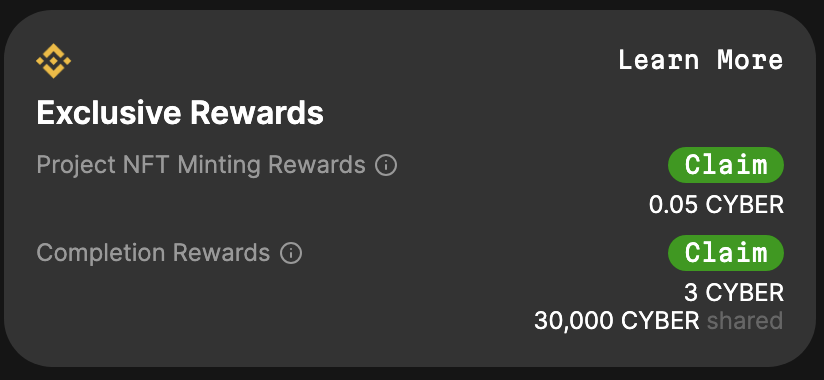
Task: Open info tooltip for Project NFT Minting Rewards
Action: coord(386,166)
